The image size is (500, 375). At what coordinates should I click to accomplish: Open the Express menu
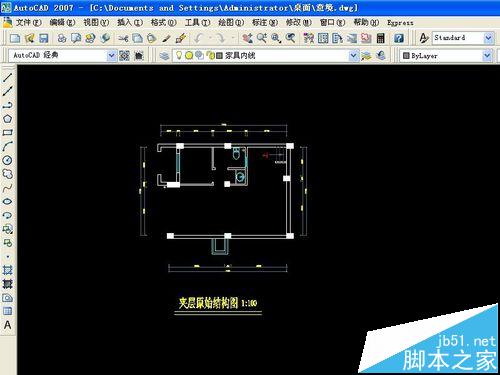click(x=400, y=23)
